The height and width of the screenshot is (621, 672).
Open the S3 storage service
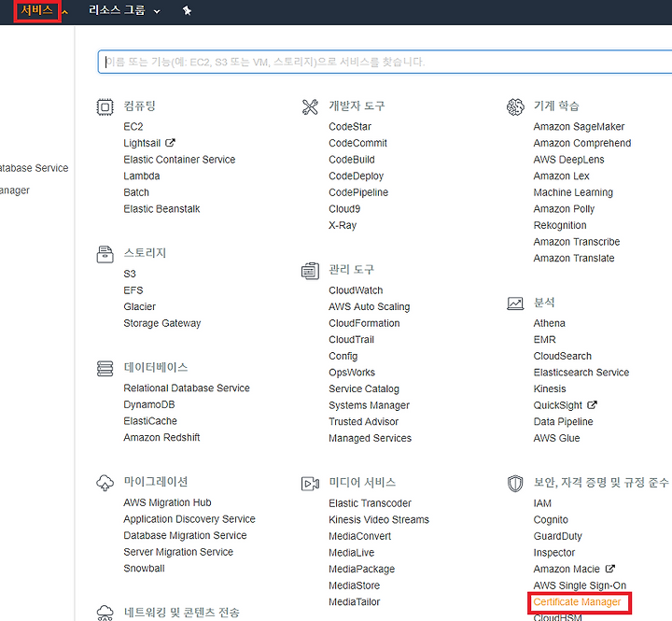point(130,274)
